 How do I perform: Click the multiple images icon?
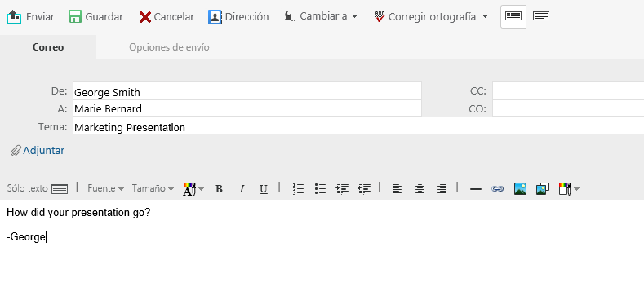542,189
